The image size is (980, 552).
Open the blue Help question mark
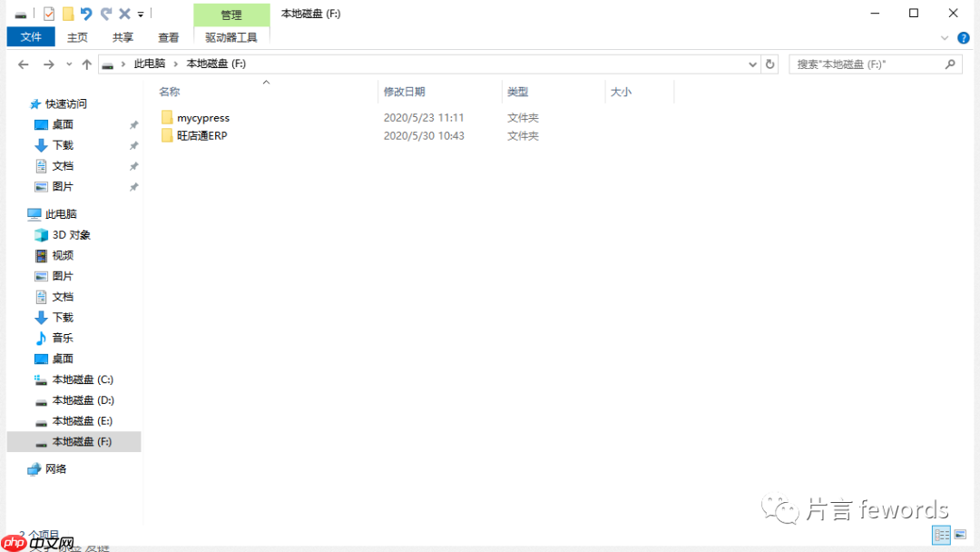coord(964,38)
